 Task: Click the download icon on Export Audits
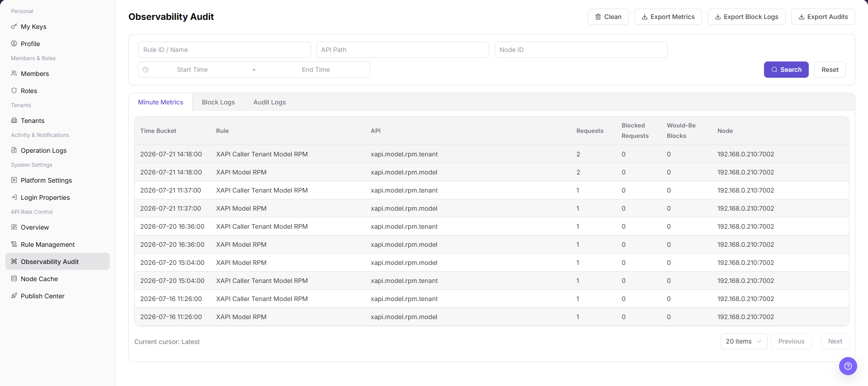tap(802, 17)
